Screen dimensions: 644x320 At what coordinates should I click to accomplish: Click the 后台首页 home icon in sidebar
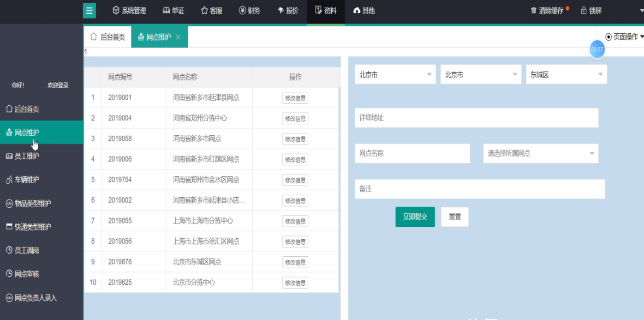pyautogui.click(x=9, y=109)
